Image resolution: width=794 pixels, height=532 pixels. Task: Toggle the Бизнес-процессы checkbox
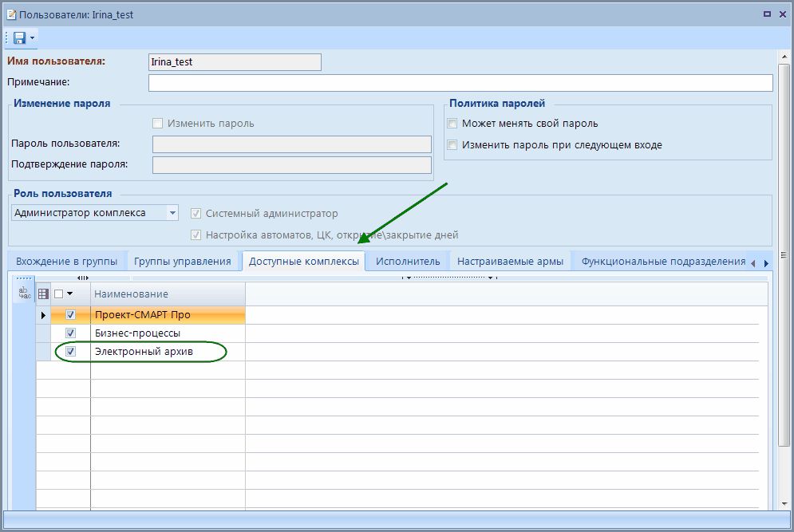tap(70, 333)
